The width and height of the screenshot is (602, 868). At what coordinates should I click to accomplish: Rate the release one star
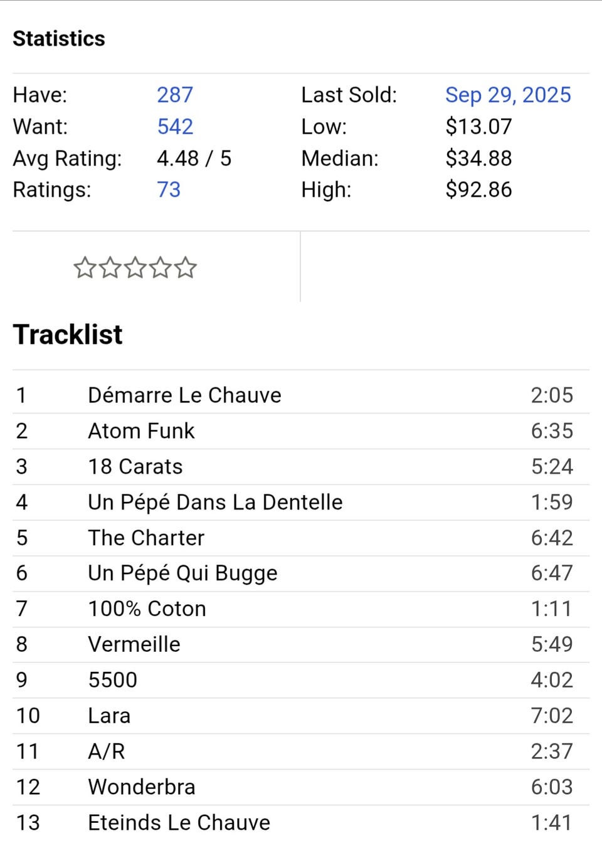[x=85, y=268]
